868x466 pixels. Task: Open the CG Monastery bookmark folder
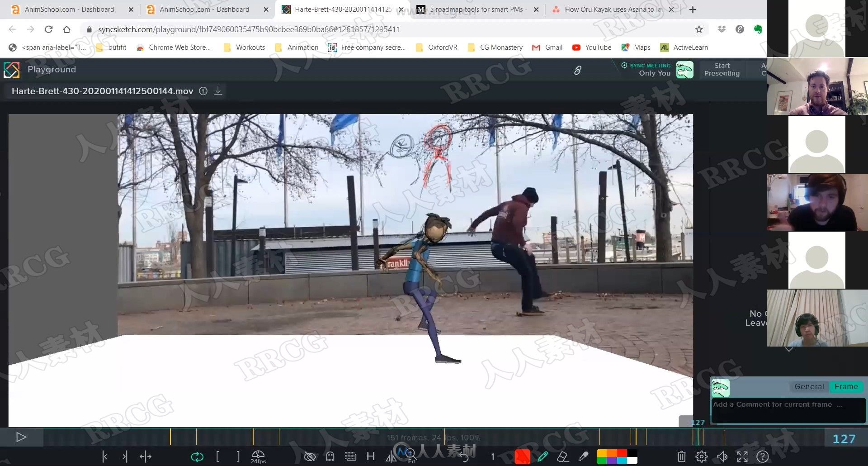[495, 47]
